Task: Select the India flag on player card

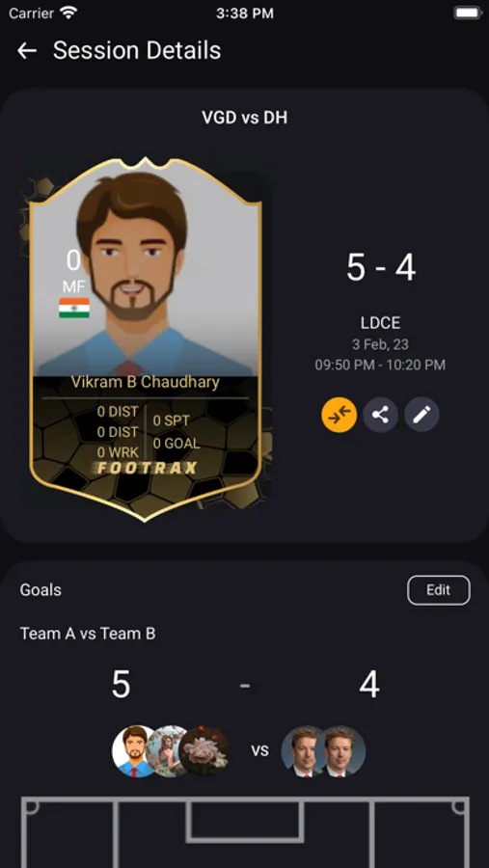Action: coord(74,308)
